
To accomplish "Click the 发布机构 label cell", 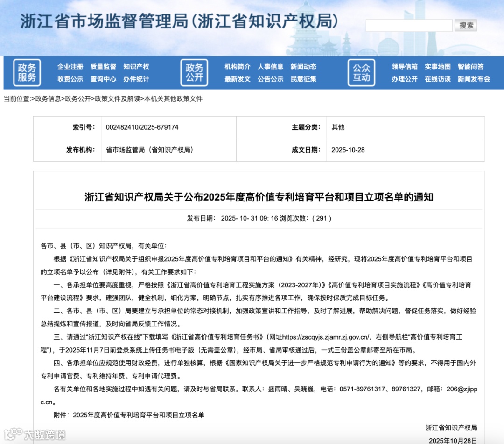I will pos(67,150).
